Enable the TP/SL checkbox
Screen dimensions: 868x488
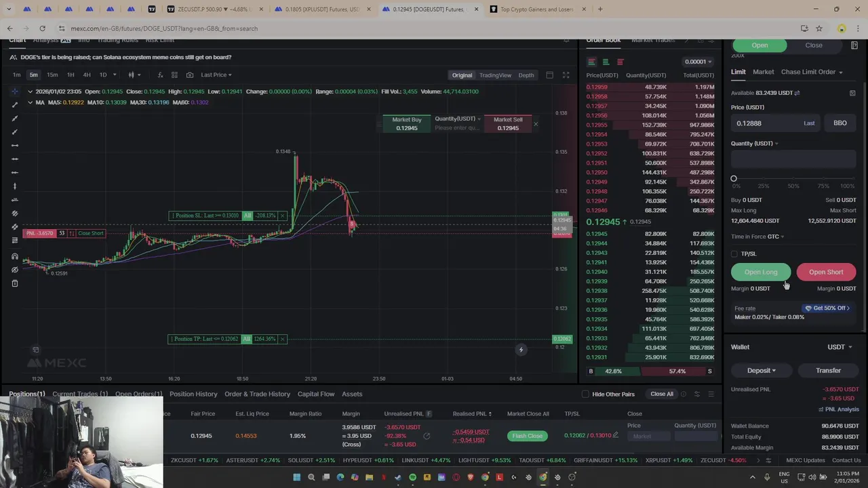pyautogui.click(x=734, y=253)
